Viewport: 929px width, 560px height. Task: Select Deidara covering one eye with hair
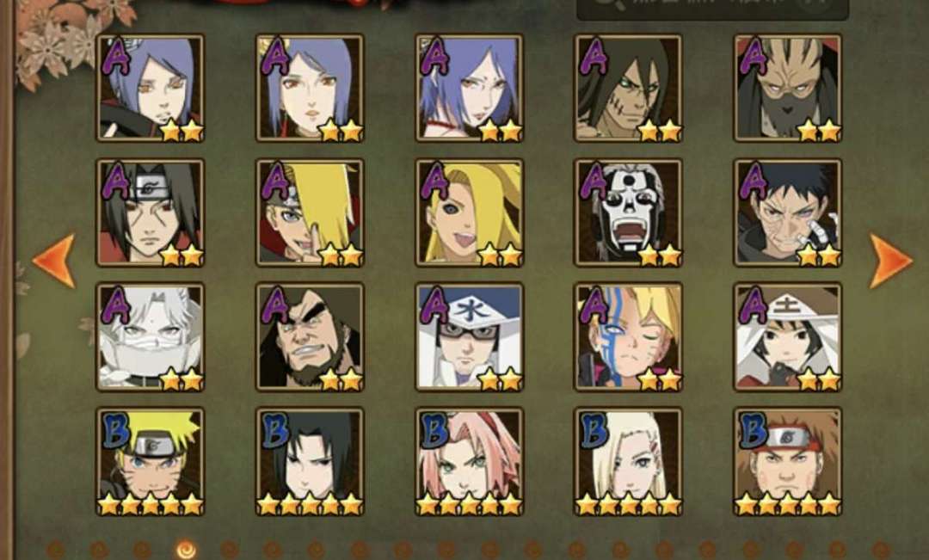[x=310, y=212]
